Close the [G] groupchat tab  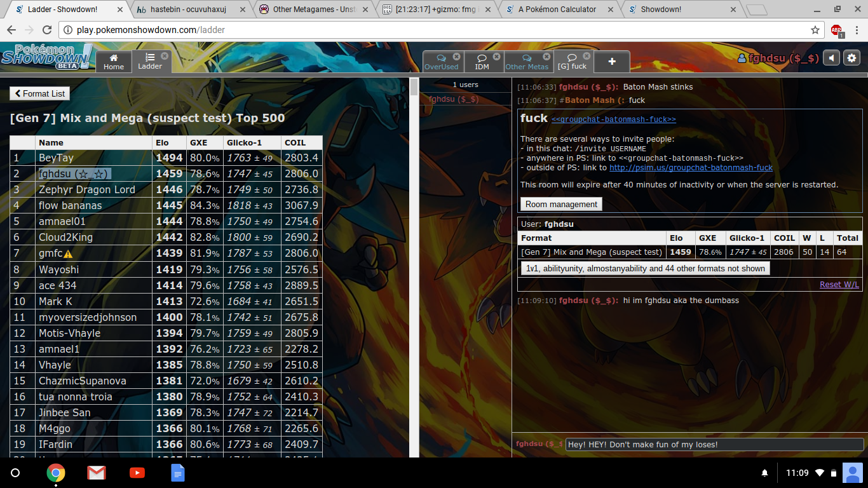pyautogui.click(x=587, y=56)
